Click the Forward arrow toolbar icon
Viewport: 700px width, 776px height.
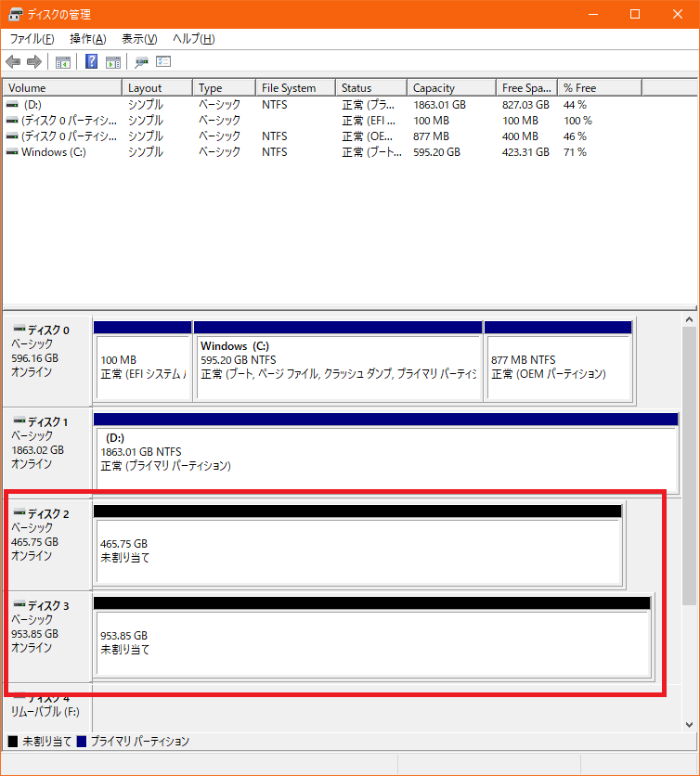click(x=33, y=62)
